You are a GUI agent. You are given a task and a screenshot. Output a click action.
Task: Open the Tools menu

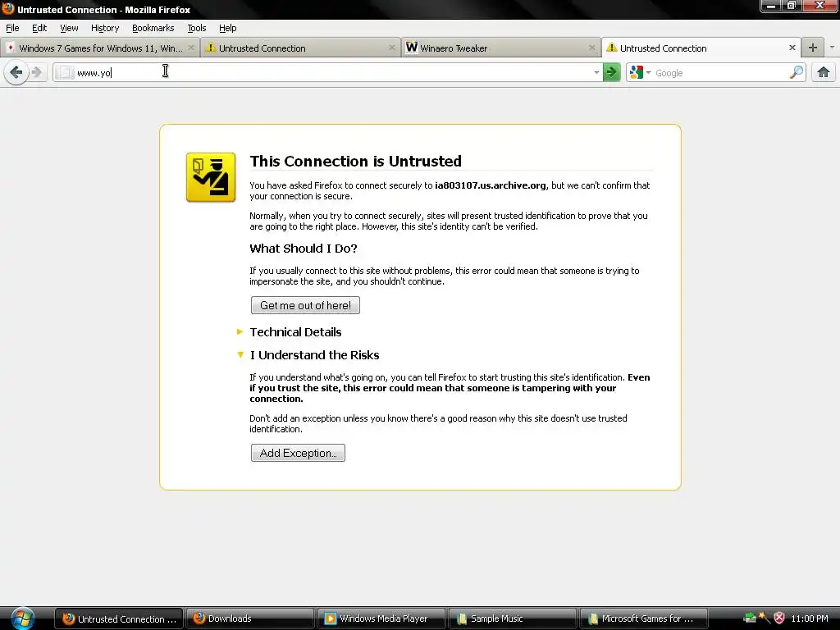tap(197, 28)
